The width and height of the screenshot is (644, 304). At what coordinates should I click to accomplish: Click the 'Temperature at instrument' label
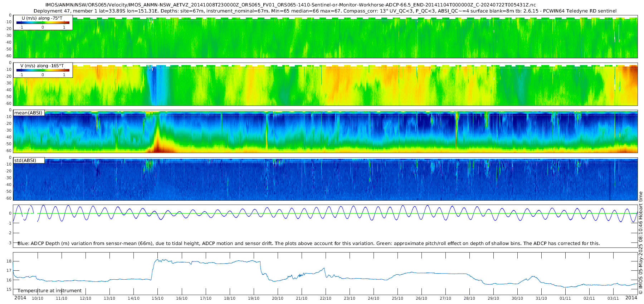tap(50, 291)
